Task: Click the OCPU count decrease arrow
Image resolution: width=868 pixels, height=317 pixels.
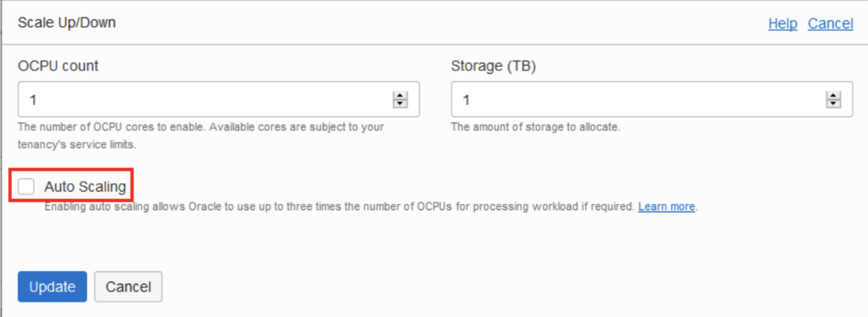Action: pyautogui.click(x=400, y=103)
